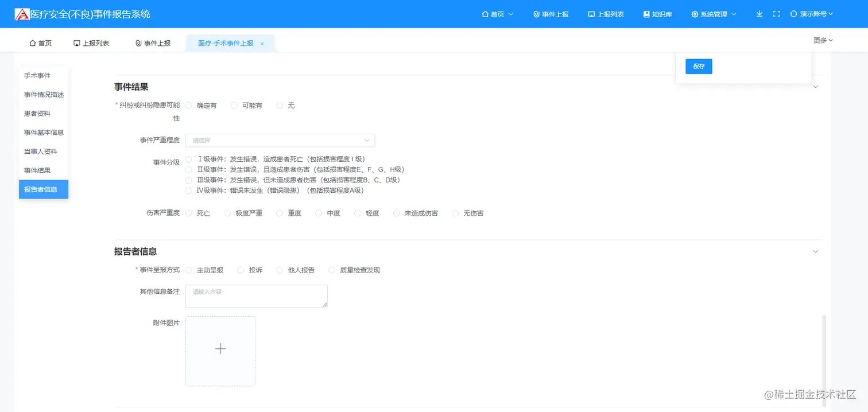Open 知识库 from the top navigation
868x412 pixels.
[x=657, y=14]
